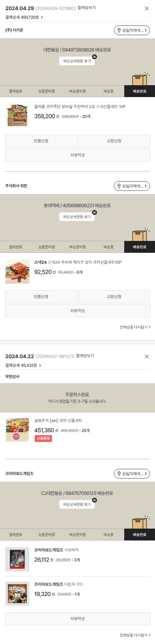
Task: View 대한통운 684973808626 delivery tracking details
Action: [77, 61]
